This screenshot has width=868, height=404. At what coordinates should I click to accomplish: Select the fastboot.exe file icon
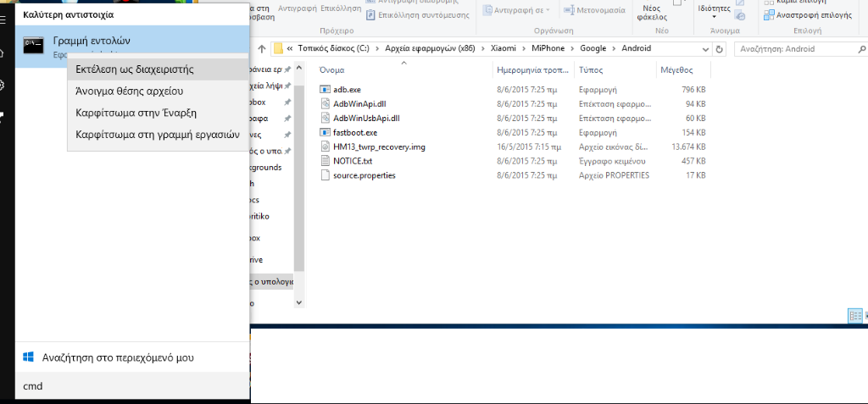326,133
